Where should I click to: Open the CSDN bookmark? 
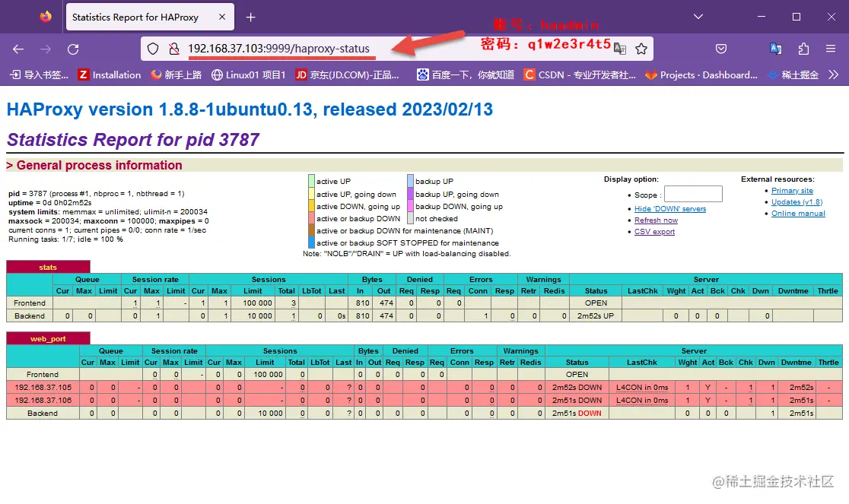(x=580, y=74)
